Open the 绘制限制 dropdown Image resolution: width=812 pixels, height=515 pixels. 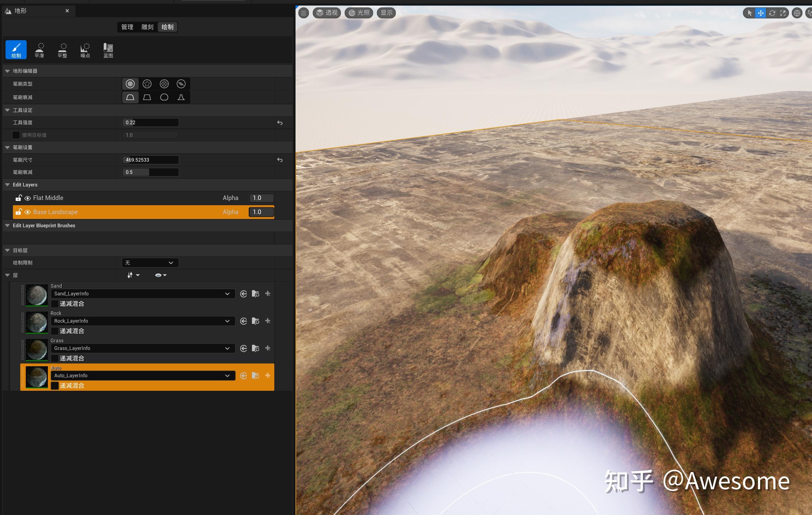pyautogui.click(x=150, y=263)
